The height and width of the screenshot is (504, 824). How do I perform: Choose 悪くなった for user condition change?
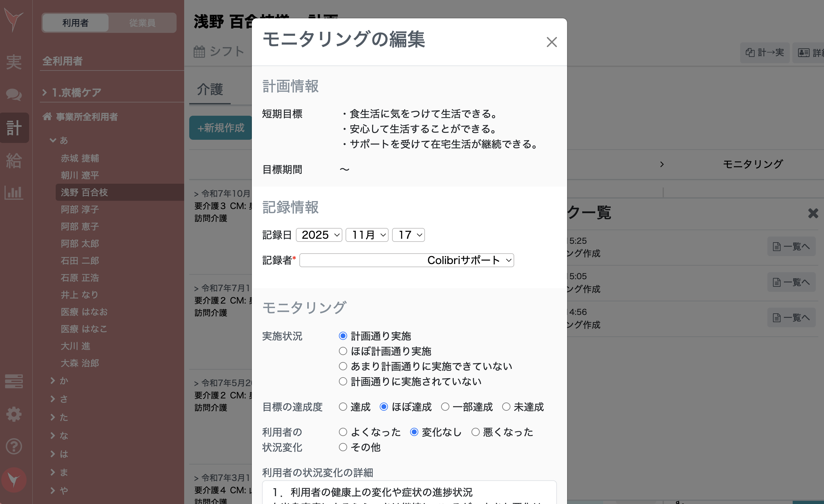pyautogui.click(x=475, y=432)
